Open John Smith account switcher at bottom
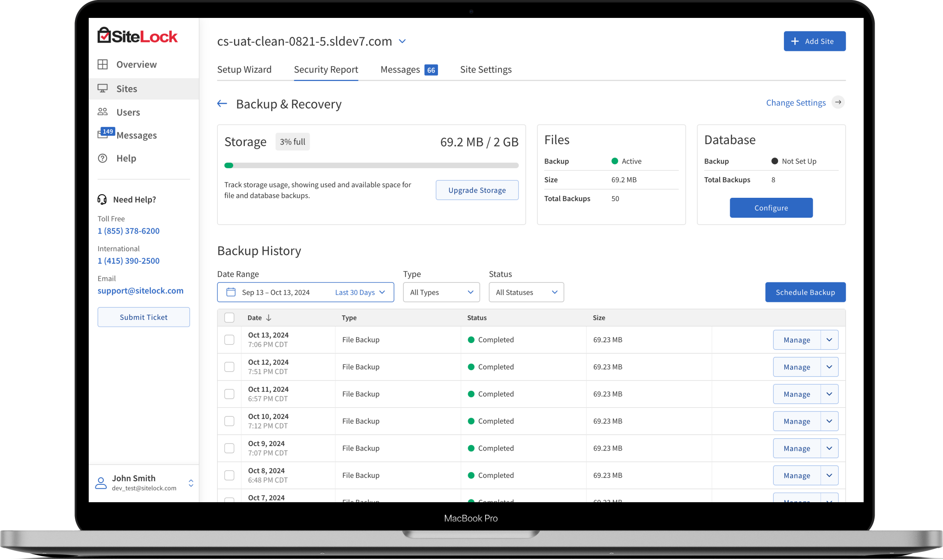Image resolution: width=943 pixels, height=560 pixels. [191, 483]
